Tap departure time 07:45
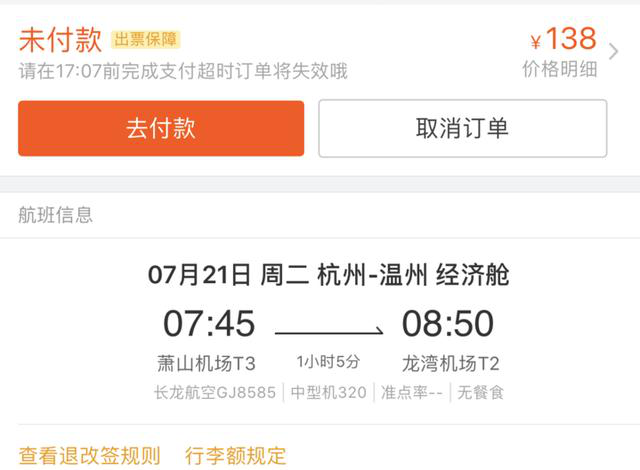 click(x=209, y=323)
